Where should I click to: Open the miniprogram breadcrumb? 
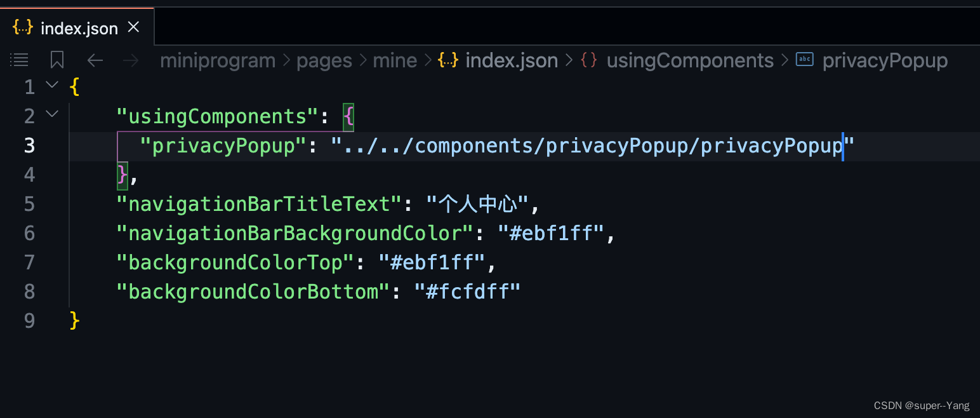tap(218, 60)
